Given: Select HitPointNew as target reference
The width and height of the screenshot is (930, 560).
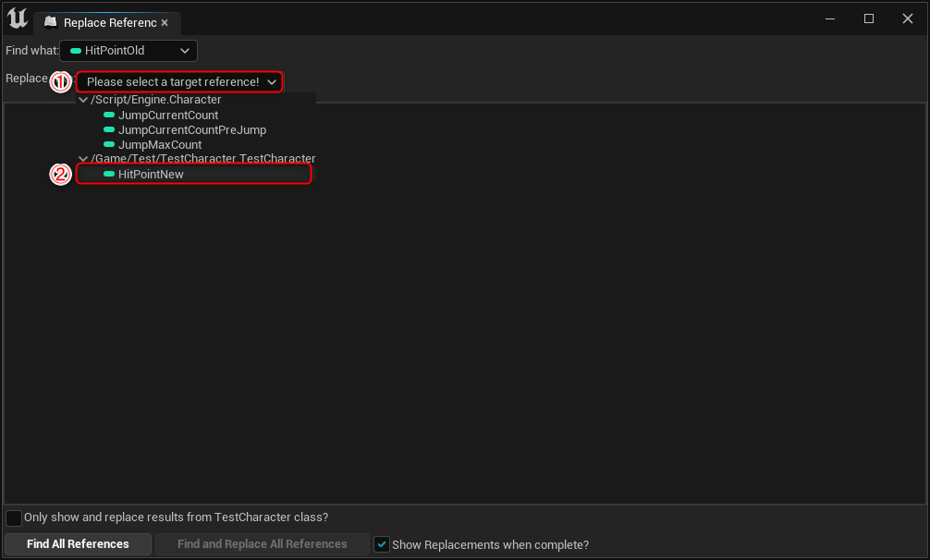Looking at the screenshot, I should point(194,175).
